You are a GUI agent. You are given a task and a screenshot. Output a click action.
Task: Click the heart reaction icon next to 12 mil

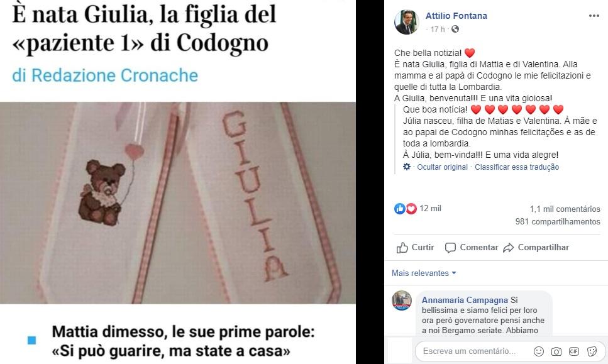tap(411, 209)
